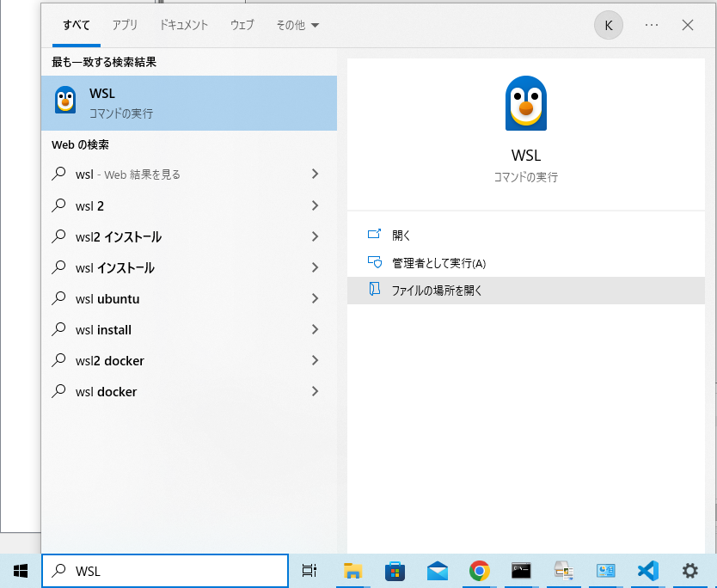The image size is (717, 588).
Task: Expand chevron for 'wsl install'
Action: 315,329
